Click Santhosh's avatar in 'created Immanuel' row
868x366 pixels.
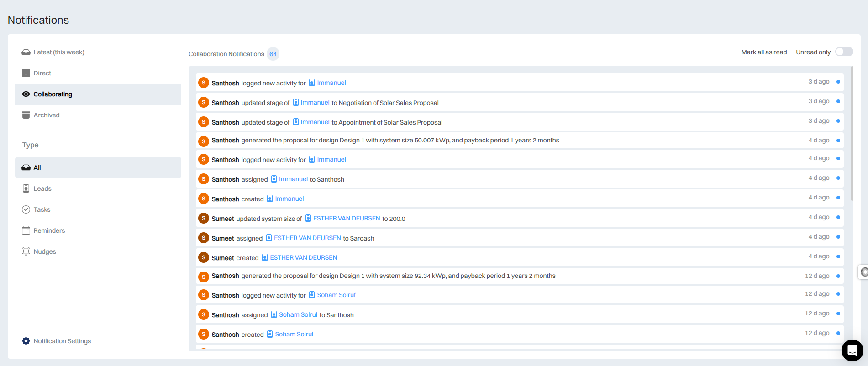[x=204, y=199]
